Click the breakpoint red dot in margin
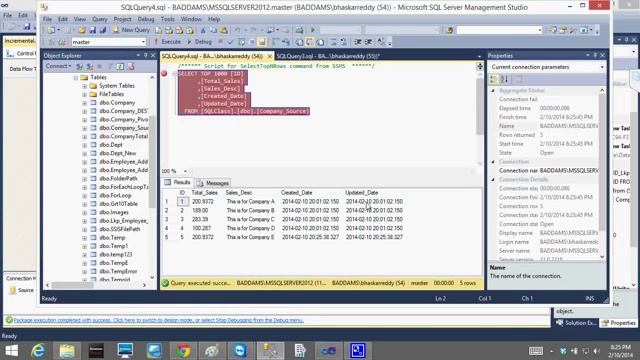Screen dimensions: 640x360 pos(164,73)
